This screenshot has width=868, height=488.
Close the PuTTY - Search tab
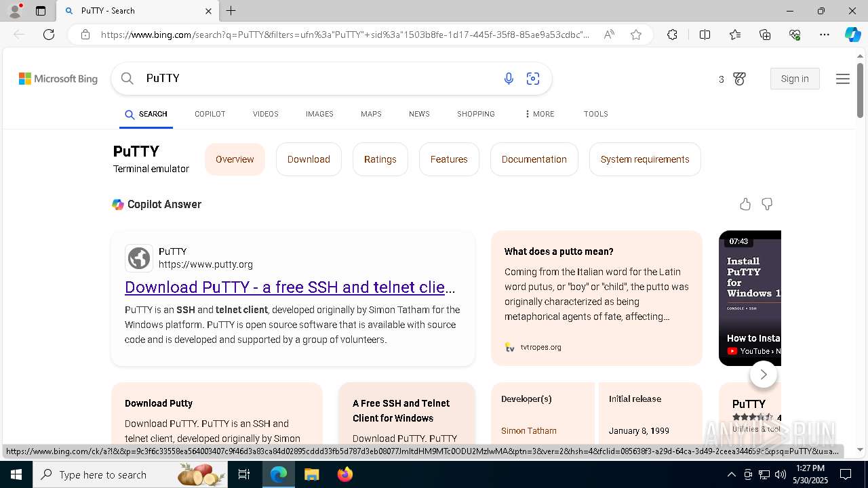click(208, 11)
